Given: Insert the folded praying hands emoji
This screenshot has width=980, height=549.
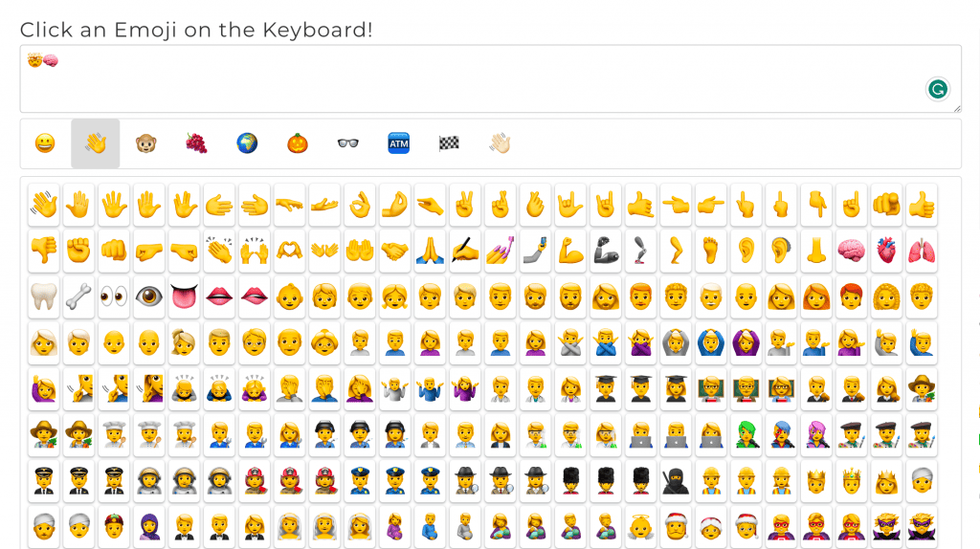Looking at the screenshot, I should coord(430,252).
